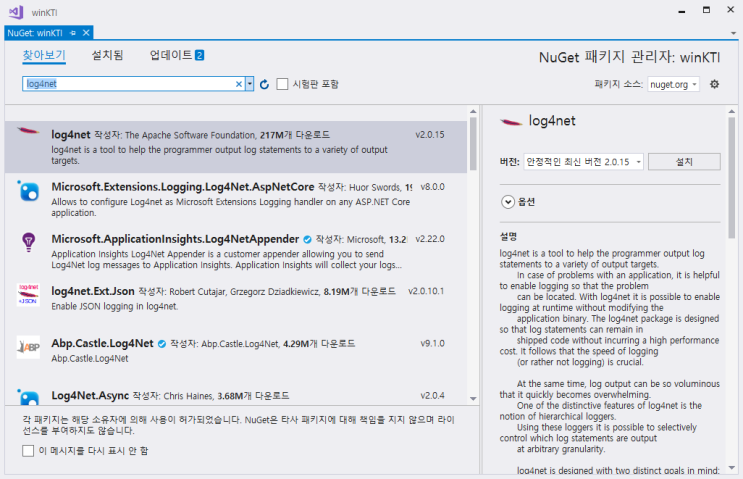
Task: Select the log4net package title
Action: click(x=71, y=135)
